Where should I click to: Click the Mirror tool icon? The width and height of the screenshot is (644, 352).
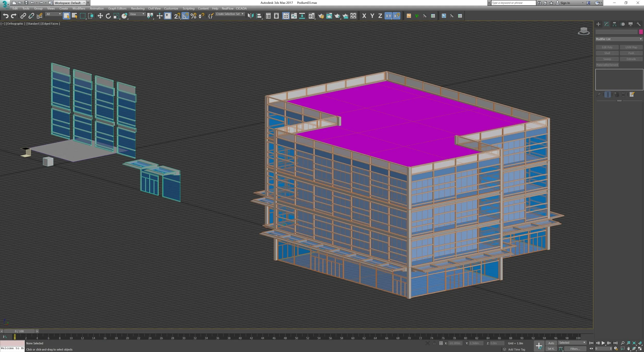coord(250,16)
